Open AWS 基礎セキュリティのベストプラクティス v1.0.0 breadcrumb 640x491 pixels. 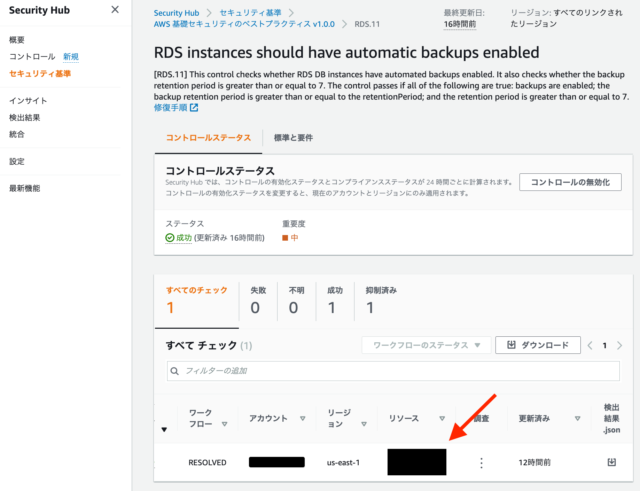(x=244, y=24)
